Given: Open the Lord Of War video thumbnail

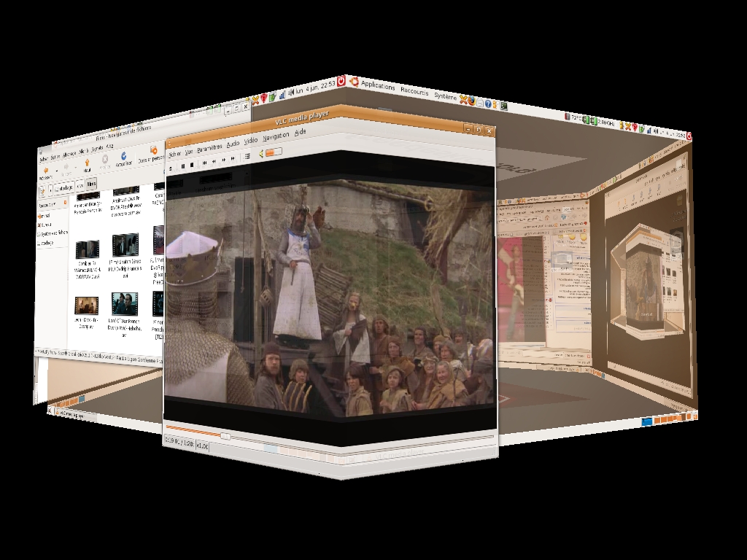Looking at the screenshot, I should point(124,304).
